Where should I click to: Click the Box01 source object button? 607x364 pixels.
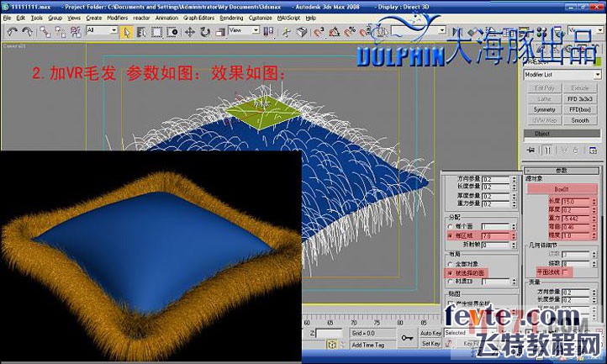[x=562, y=189]
